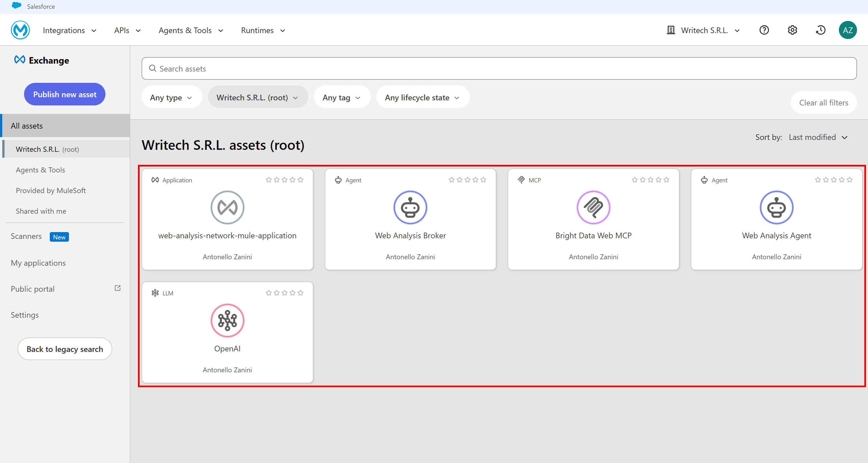Open My applications in sidebar

tap(38, 263)
